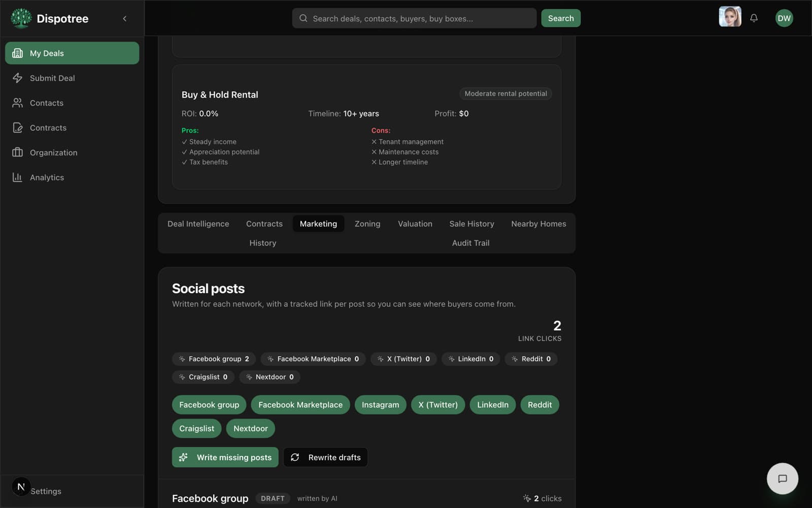Select the green Reddit network pill

539,405
